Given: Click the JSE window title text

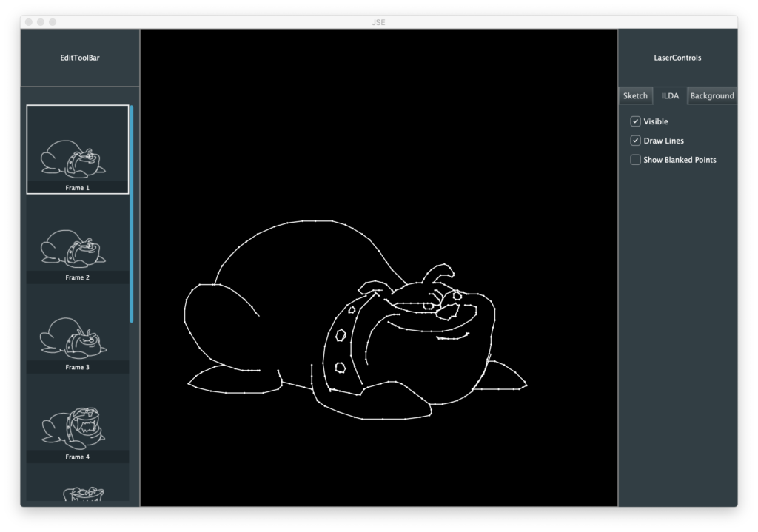Looking at the screenshot, I should coord(378,22).
